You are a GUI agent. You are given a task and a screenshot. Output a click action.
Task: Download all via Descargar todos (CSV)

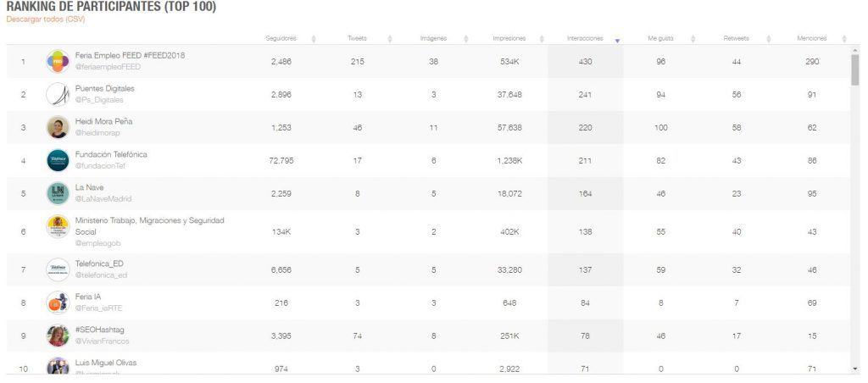click(x=46, y=19)
